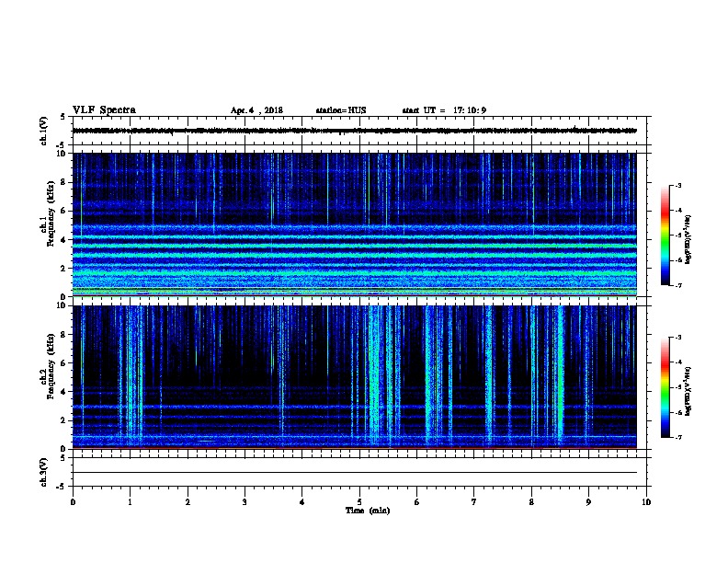Viewport: 728px width, 563px height.
Task: Click the ch.1 color bar 'log(PSD)' label
Action: [x=688, y=239]
